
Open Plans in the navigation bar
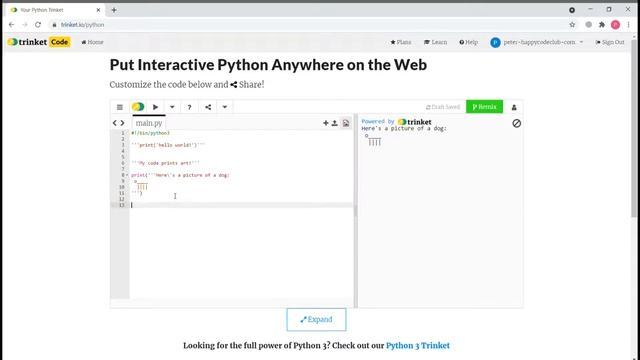coord(401,42)
